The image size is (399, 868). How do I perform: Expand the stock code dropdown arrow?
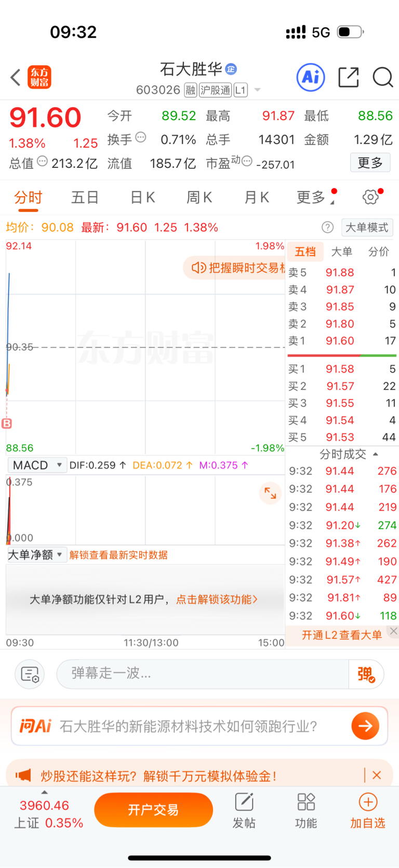[257, 90]
